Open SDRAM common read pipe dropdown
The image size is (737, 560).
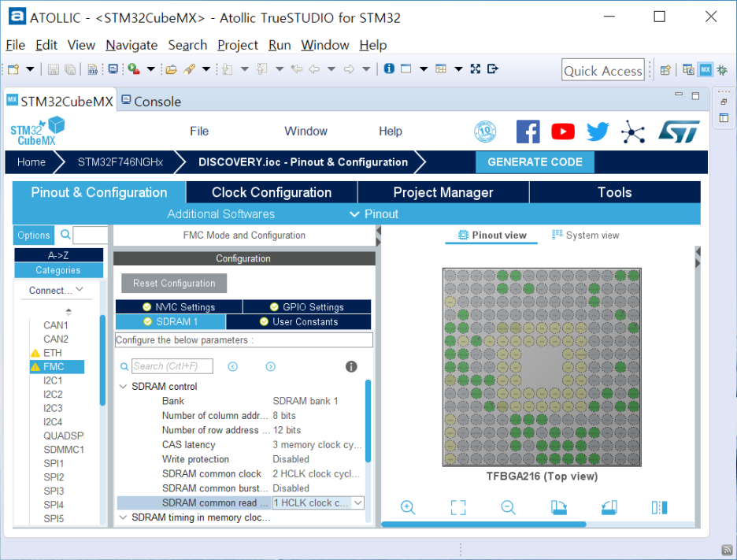(358, 503)
